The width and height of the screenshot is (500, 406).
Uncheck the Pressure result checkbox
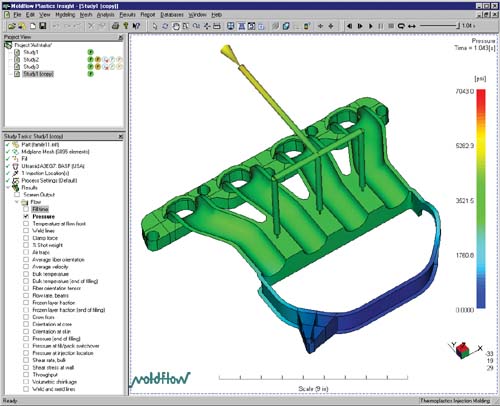tap(26, 217)
